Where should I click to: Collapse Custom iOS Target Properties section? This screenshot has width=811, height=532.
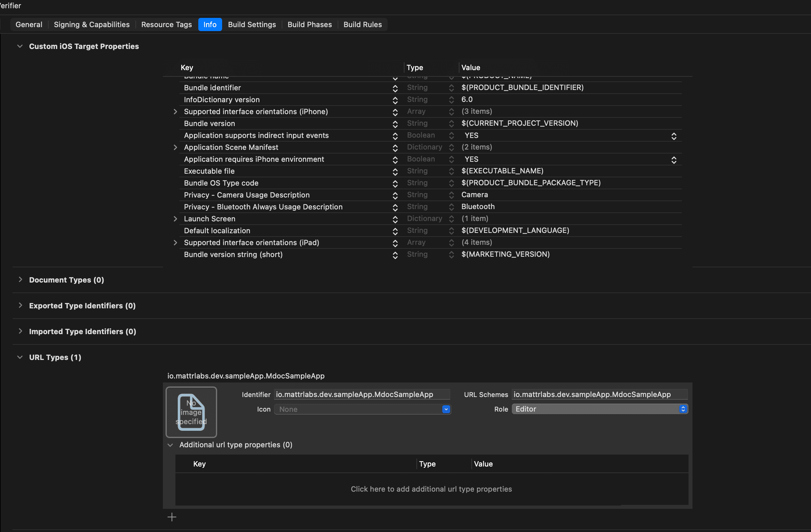[x=20, y=46]
